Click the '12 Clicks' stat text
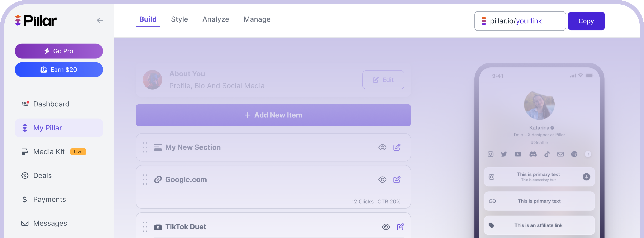This screenshot has width=644, height=238. (362, 201)
